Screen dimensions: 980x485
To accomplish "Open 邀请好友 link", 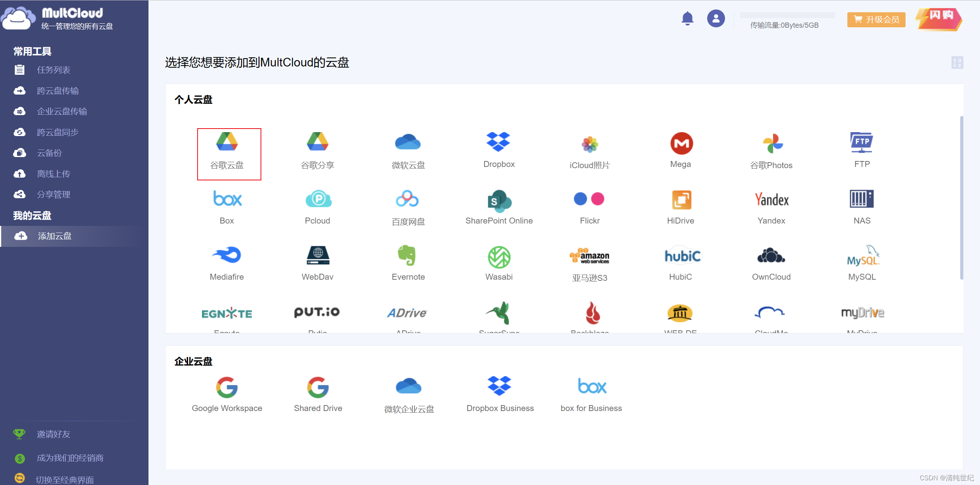I will click(x=53, y=434).
